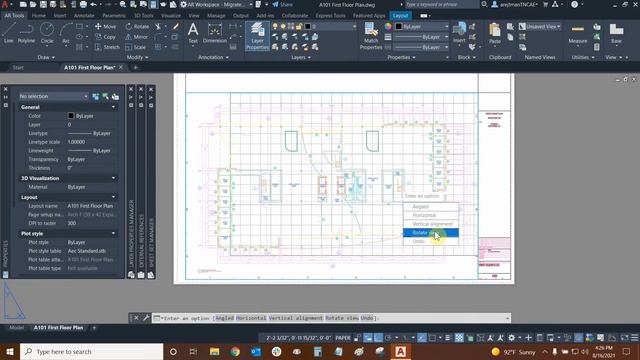This screenshot has height=360, width=640.
Task: Choose Undo from the option menu
Action: [431, 241]
